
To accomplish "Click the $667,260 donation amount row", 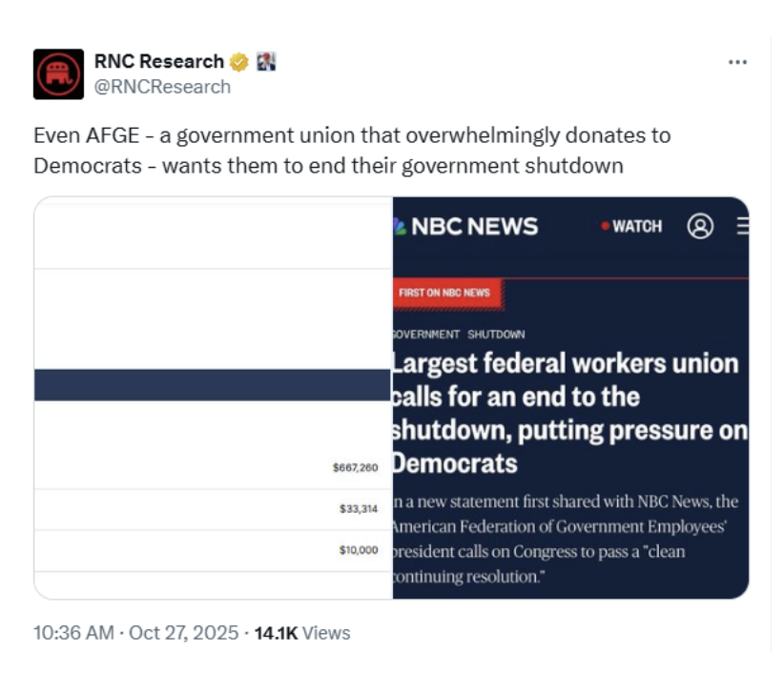I will click(355, 468).
